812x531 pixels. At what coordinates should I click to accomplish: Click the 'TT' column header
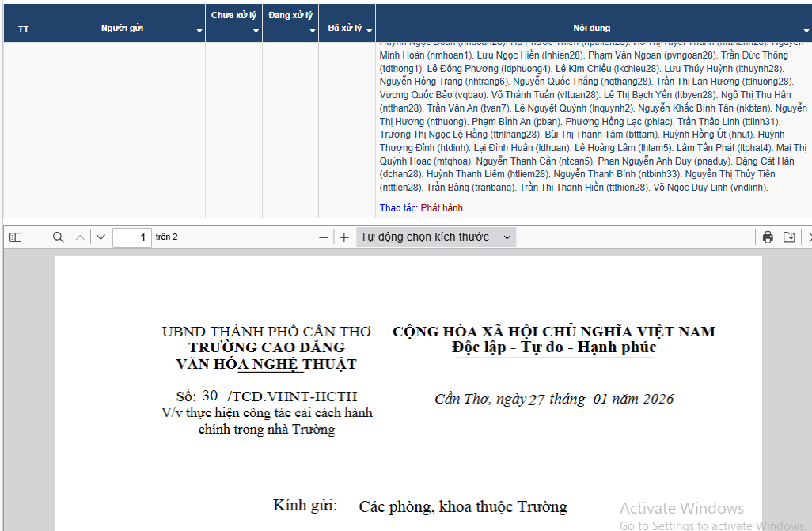pyautogui.click(x=24, y=28)
